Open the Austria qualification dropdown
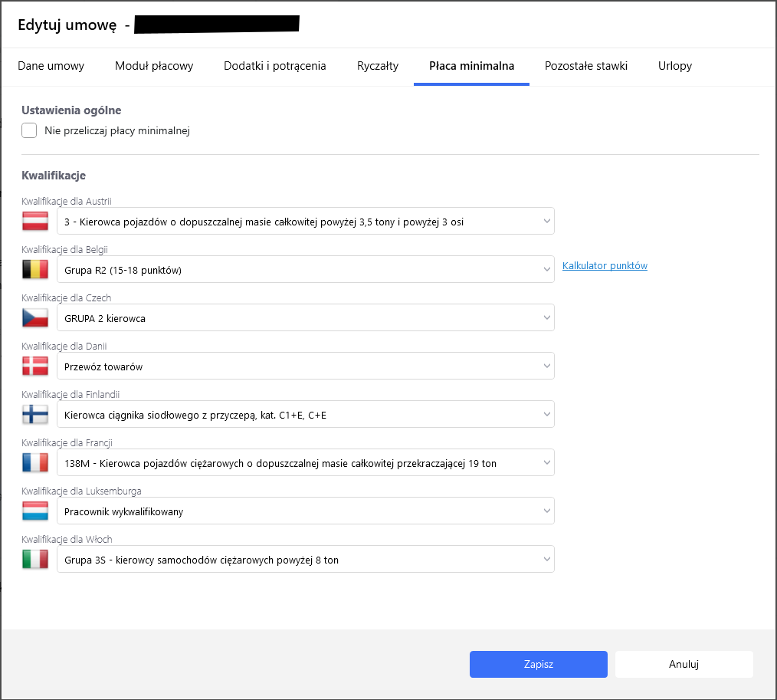This screenshot has width=777, height=700. pyautogui.click(x=305, y=222)
